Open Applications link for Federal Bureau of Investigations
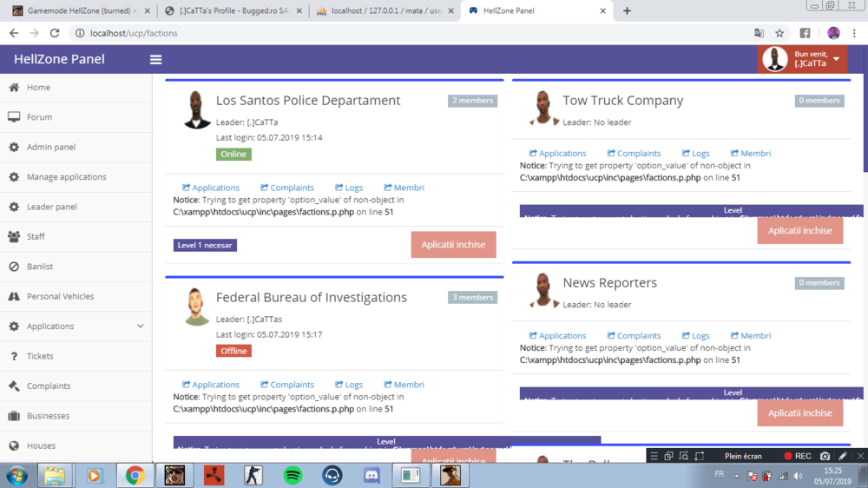 (x=211, y=385)
